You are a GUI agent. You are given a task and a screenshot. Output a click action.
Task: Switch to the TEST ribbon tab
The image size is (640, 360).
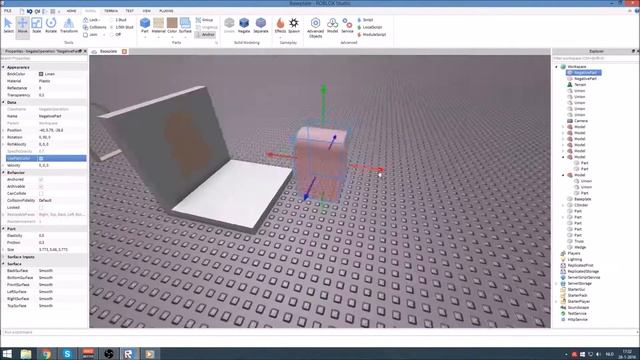pos(129,11)
